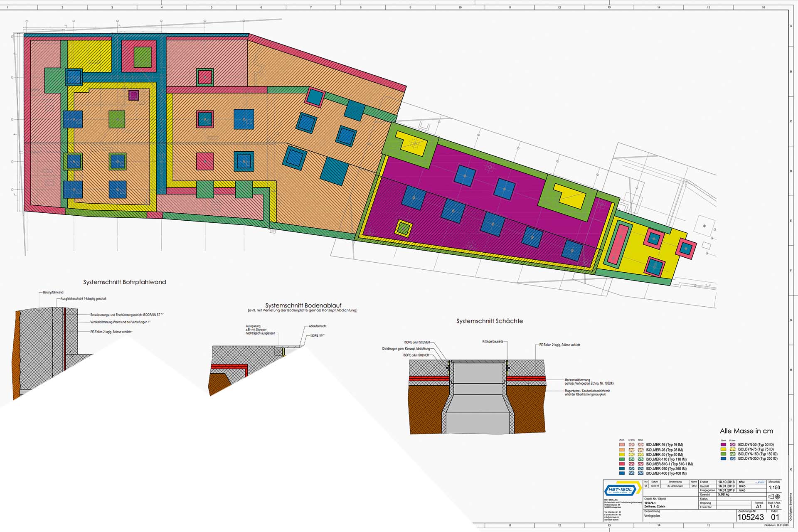
Task: Click the Verlegeplan designation text
Action: coord(652,516)
